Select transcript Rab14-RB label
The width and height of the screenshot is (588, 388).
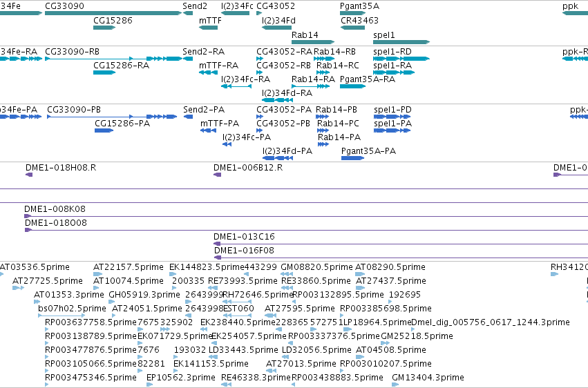click(x=335, y=51)
